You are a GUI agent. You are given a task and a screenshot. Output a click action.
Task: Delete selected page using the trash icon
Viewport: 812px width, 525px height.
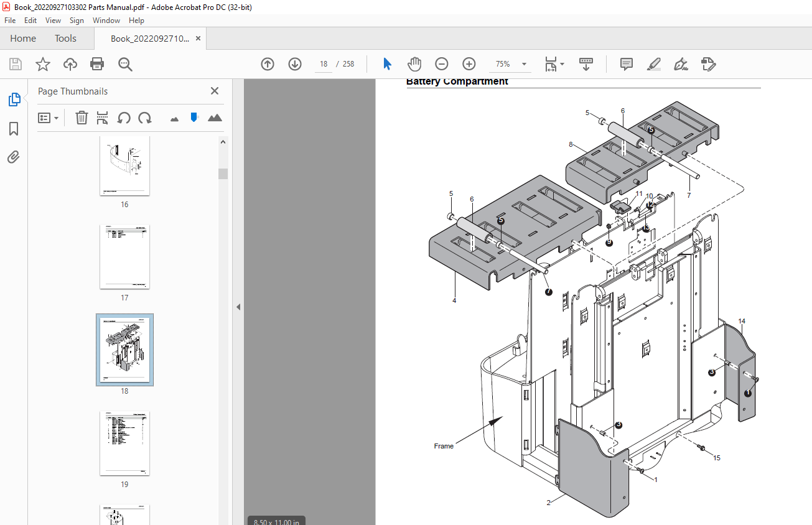tap(82, 118)
